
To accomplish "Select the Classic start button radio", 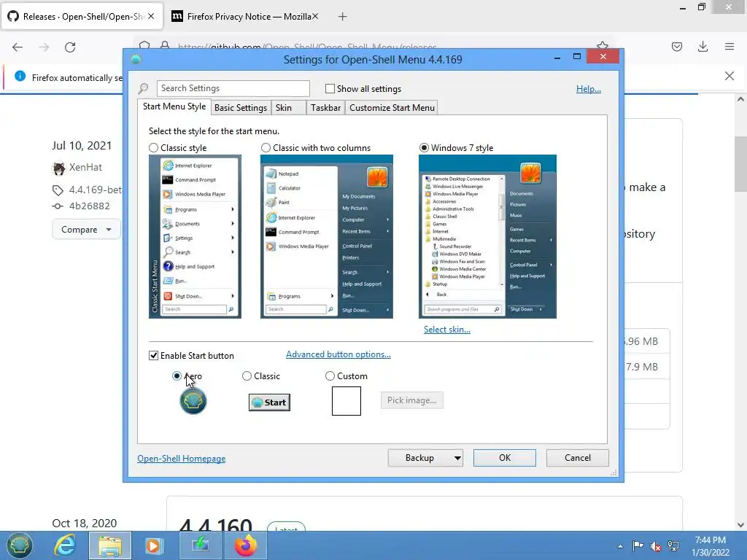I will [247, 376].
